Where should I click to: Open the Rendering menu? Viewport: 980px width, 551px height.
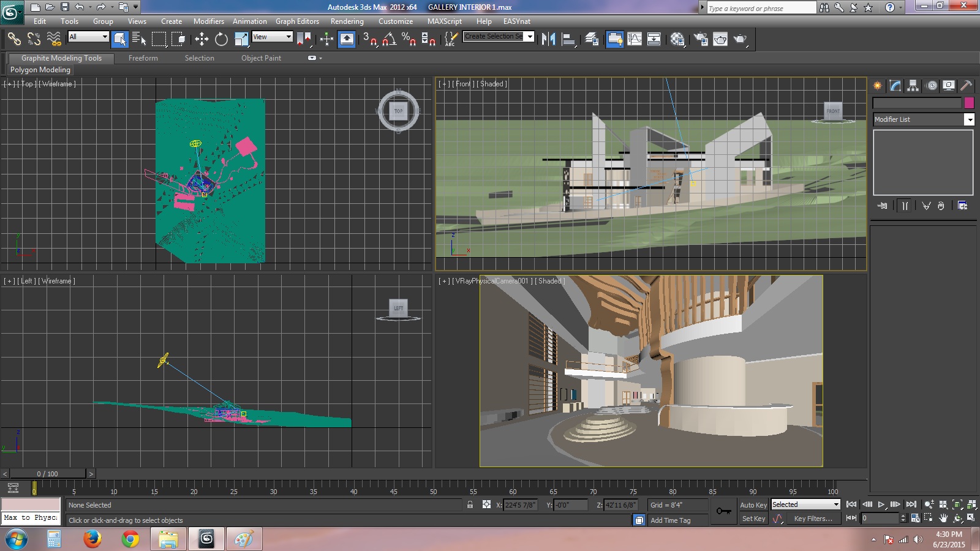[x=347, y=21]
